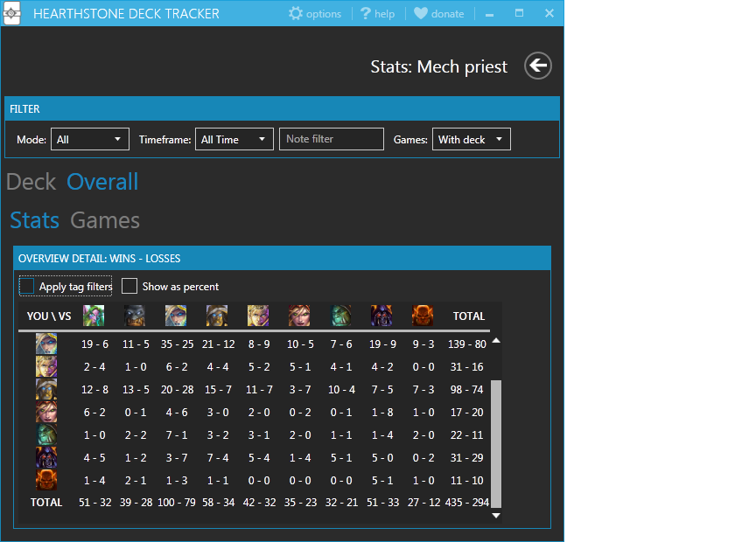Go back with the arrow circle button
The image size is (756, 542).
point(538,66)
